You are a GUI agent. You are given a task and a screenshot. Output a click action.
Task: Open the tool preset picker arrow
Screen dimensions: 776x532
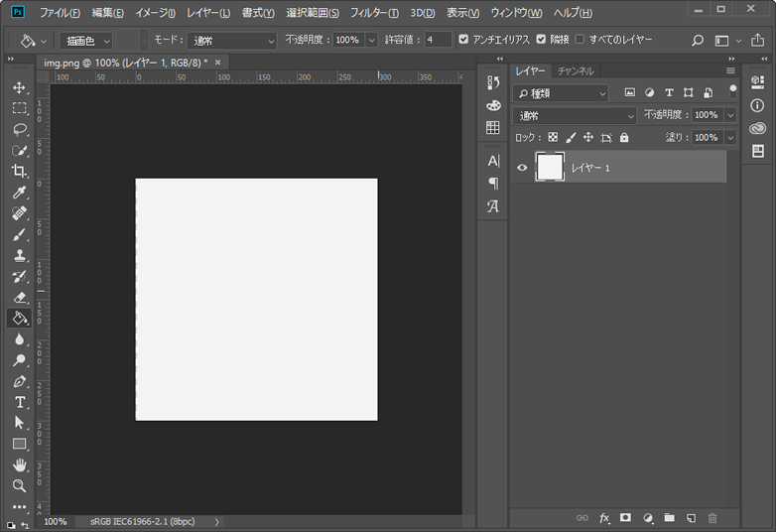(44, 42)
